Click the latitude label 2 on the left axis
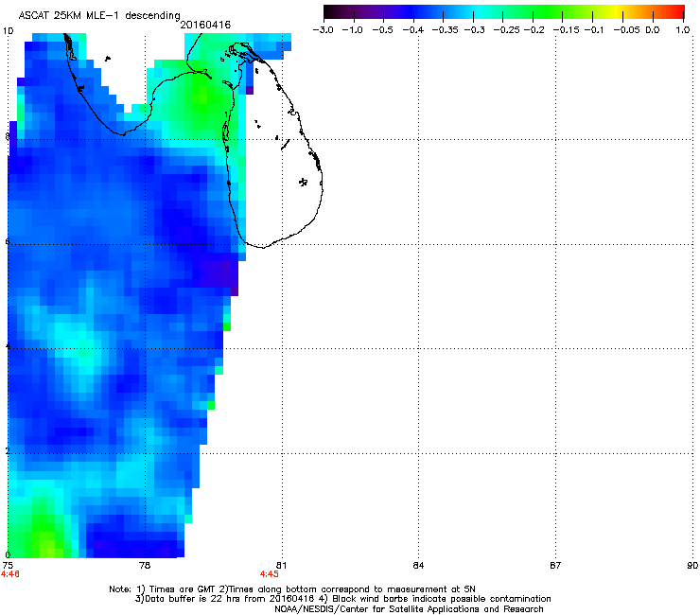This screenshot has height=615, width=700. [8, 450]
